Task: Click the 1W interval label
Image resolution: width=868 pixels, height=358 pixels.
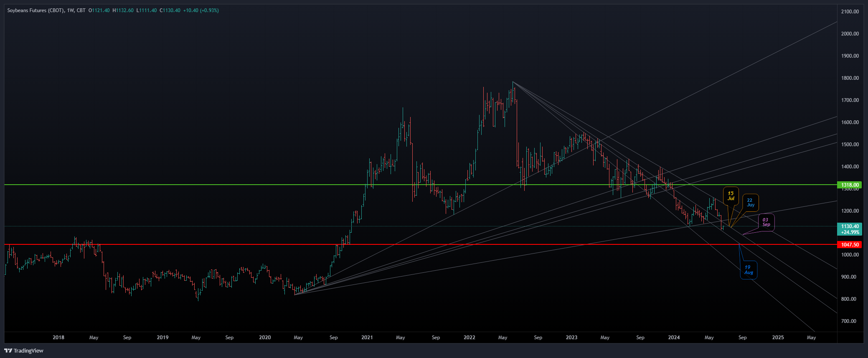Action: (71, 10)
